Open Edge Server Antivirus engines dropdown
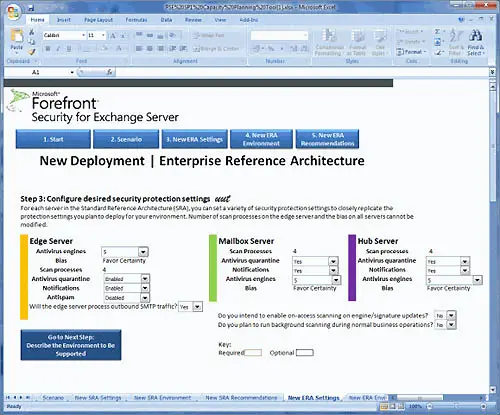500x415 pixels. point(143,252)
